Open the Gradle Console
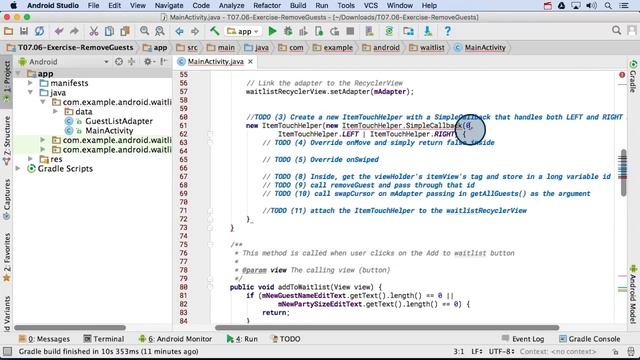 tap(589, 339)
